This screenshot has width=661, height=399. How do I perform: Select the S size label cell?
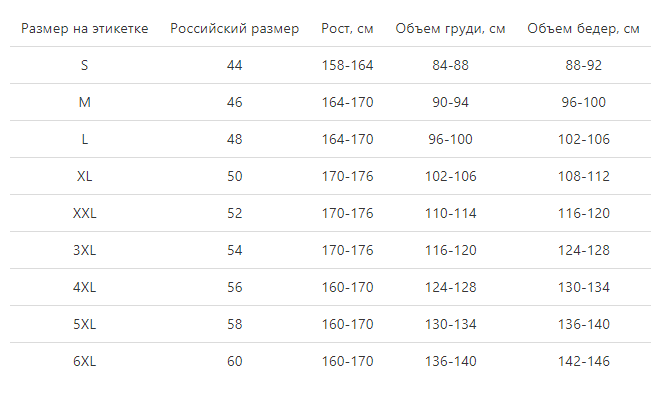coord(84,65)
